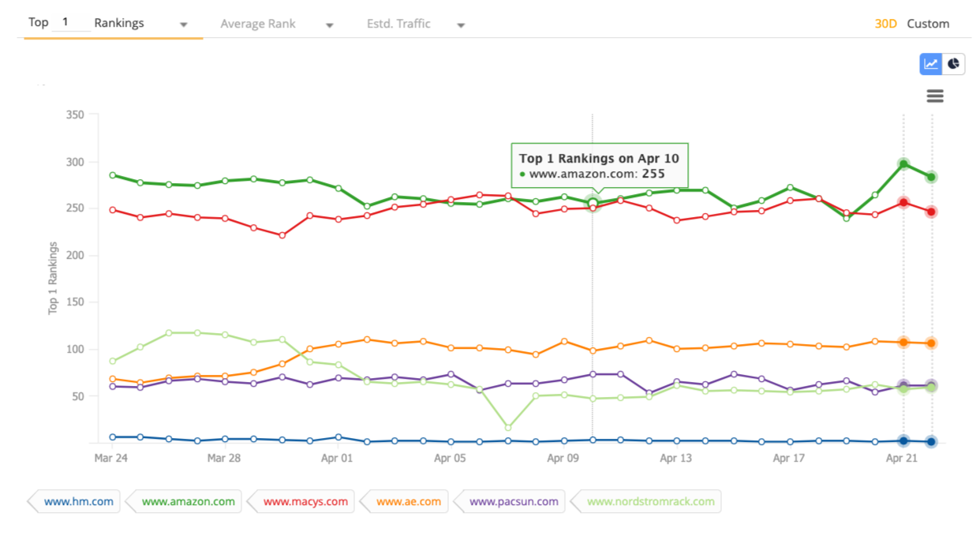Expand the Average Rank dropdown arrow
980x543 pixels.
pyautogui.click(x=330, y=25)
